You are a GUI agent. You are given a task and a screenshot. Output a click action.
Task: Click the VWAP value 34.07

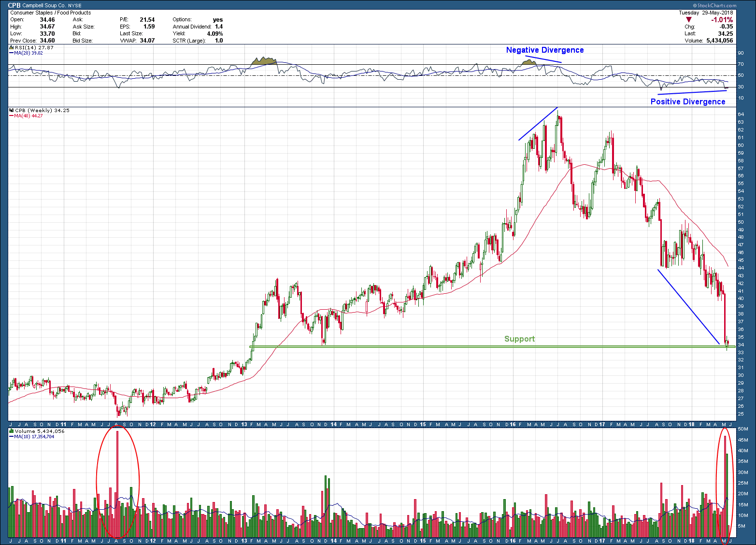click(147, 41)
